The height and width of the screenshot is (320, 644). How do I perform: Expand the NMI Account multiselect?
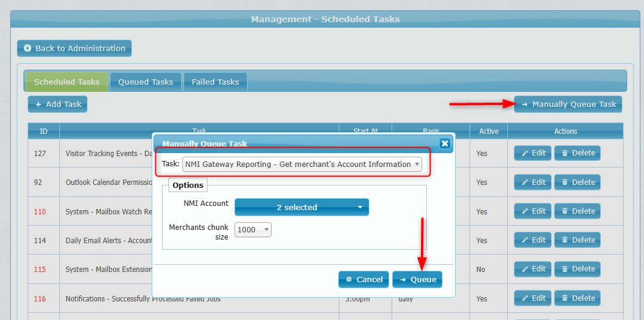(x=302, y=207)
